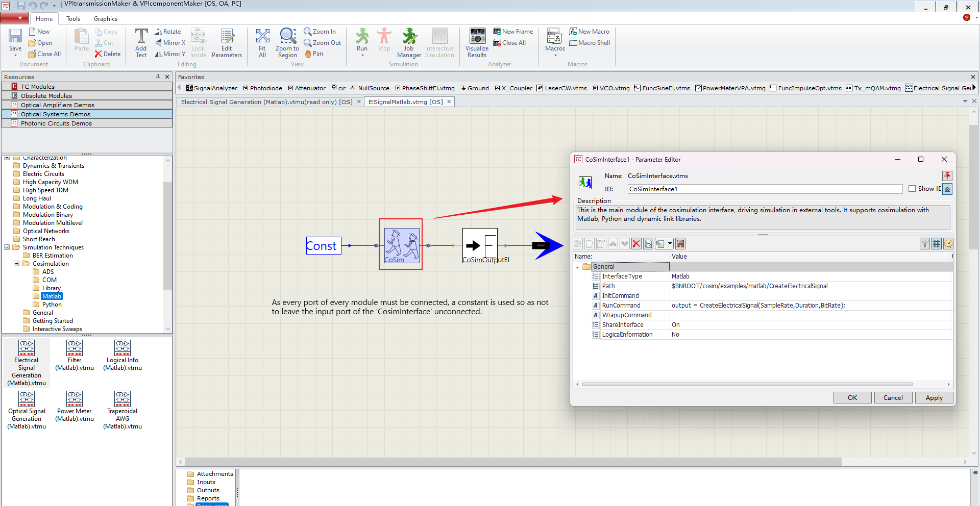Click the Path parameter value cell
The image size is (980, 506).
click(x=811, y=286)
